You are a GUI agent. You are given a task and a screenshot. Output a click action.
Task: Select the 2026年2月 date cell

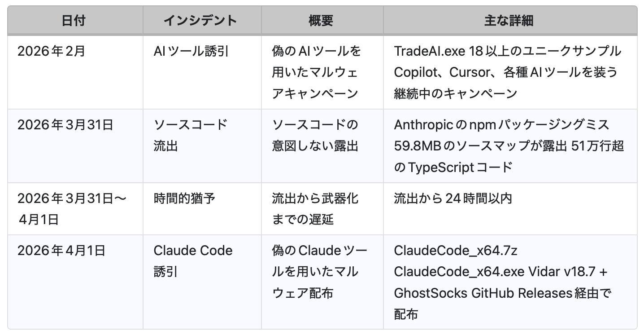click(51, 51)
